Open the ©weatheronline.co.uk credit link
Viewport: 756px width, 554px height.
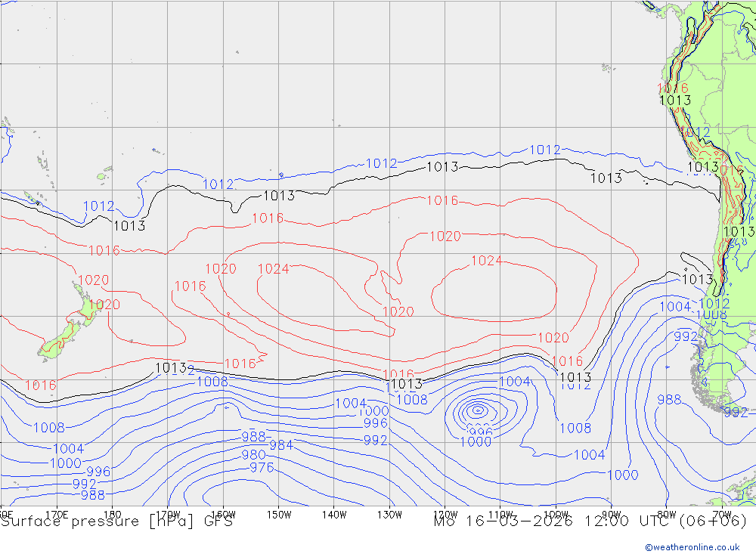point(692,547)
